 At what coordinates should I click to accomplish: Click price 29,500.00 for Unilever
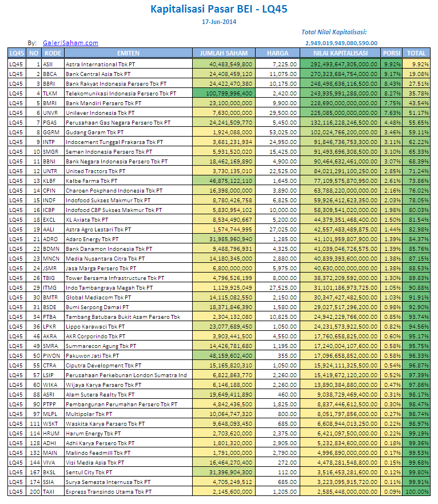(x=277, y=113)
